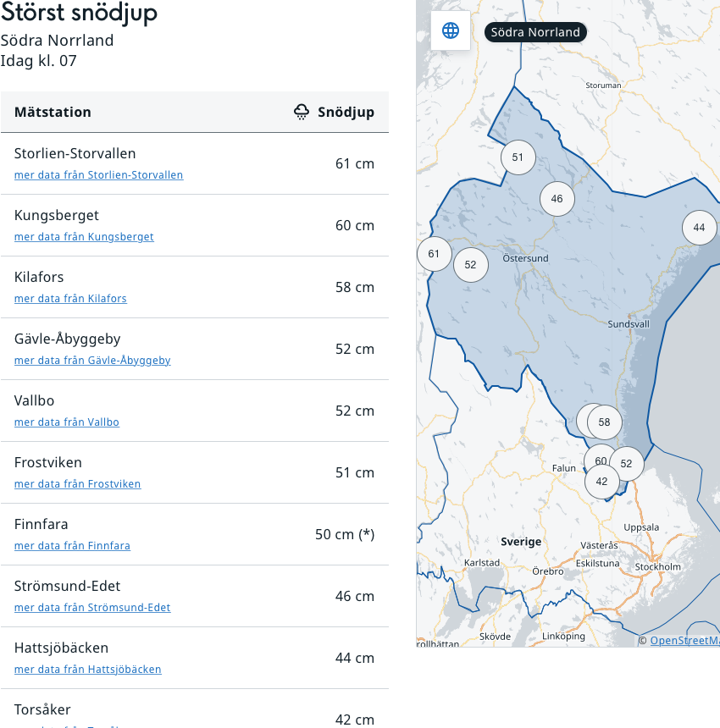Click the 46 marker on the map

557,199
